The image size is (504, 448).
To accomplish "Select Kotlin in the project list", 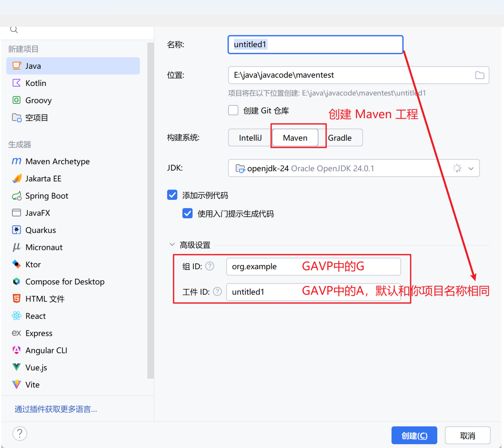I will click(x=73, y=83).
